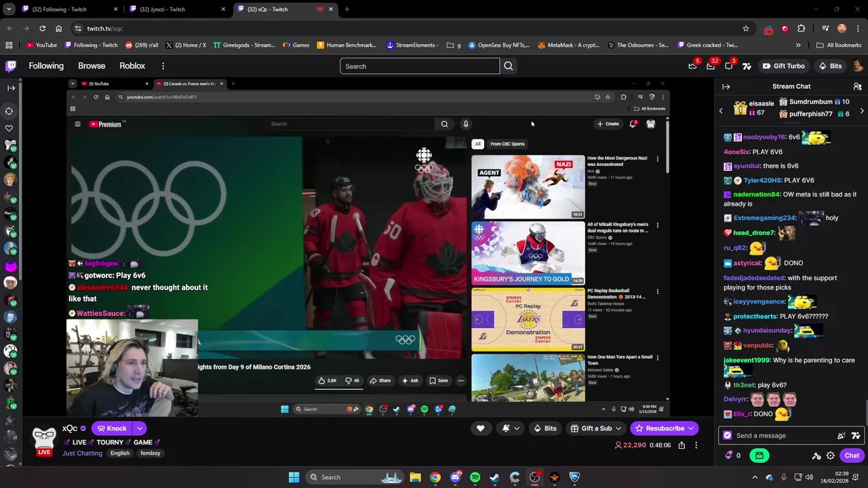The image size is (868, 488).
Task: Open the Twitch home logo
Action: click(x=11, y=66)
